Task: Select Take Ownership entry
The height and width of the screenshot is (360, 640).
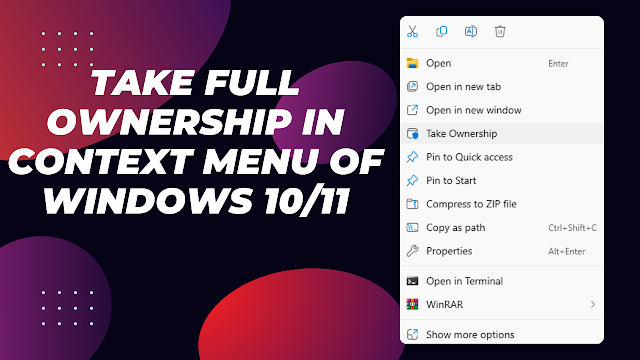Action: pyautogui.click(x=502, y=133)
